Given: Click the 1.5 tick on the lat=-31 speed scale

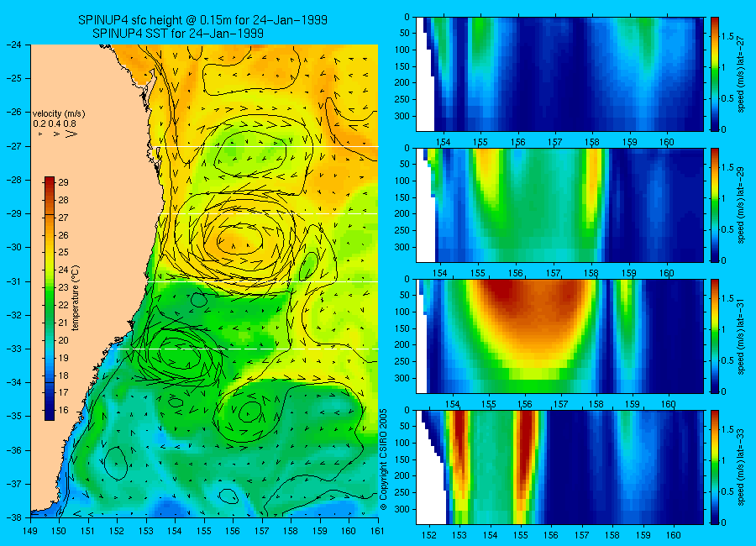Looking at the screenshot, I should tap(727, 298).
